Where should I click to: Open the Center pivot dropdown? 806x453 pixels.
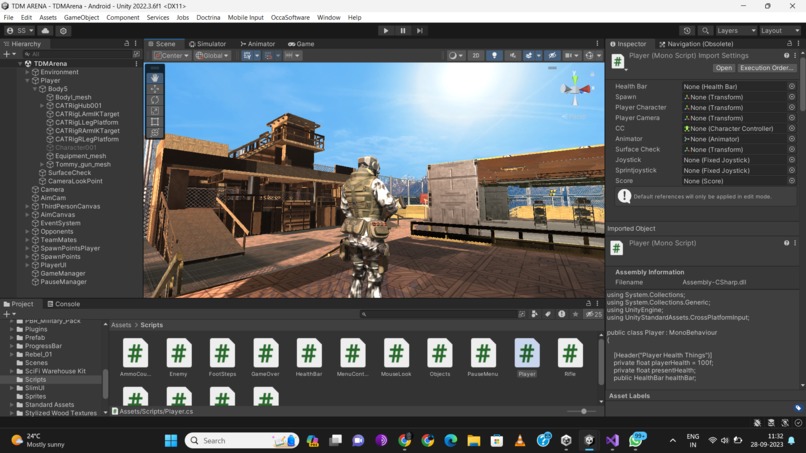(x=171, y=56)
